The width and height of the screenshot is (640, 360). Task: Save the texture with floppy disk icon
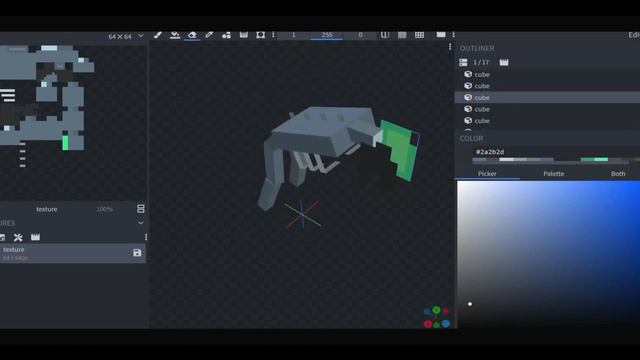[137, 253]
